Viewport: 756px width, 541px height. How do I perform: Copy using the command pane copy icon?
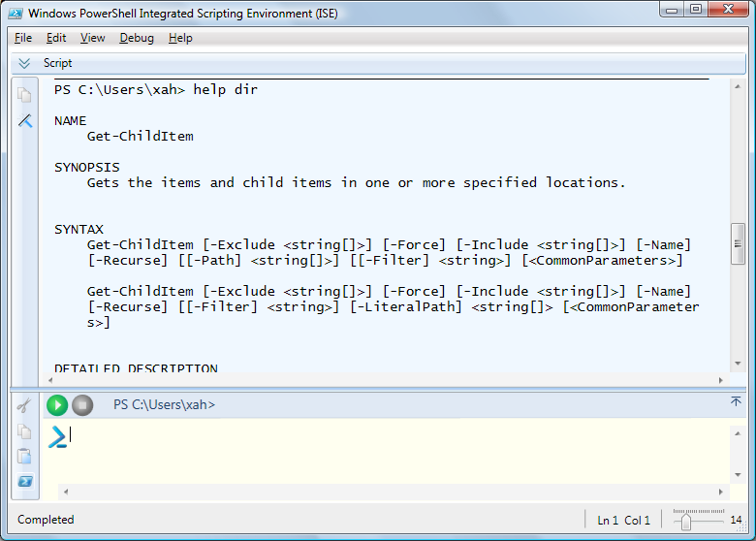[x=24, y=431]
